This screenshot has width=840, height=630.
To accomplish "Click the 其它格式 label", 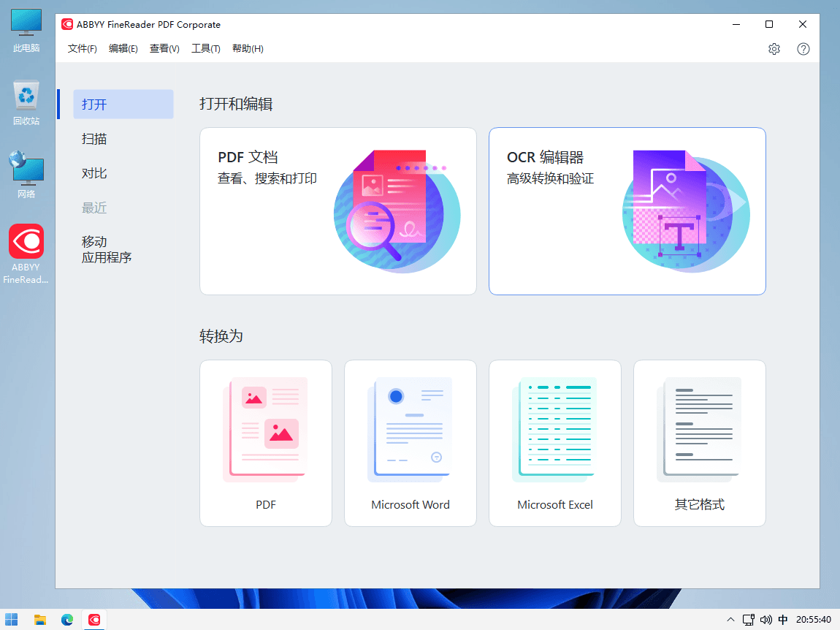I will click(700, 504).
